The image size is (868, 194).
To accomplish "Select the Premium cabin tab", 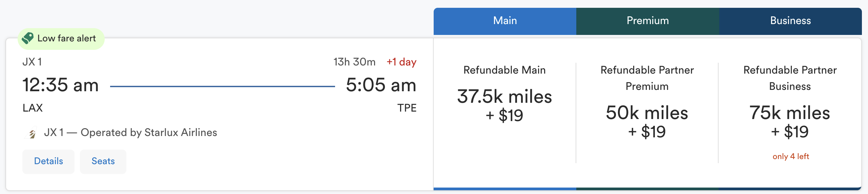I will pos(647,21).
